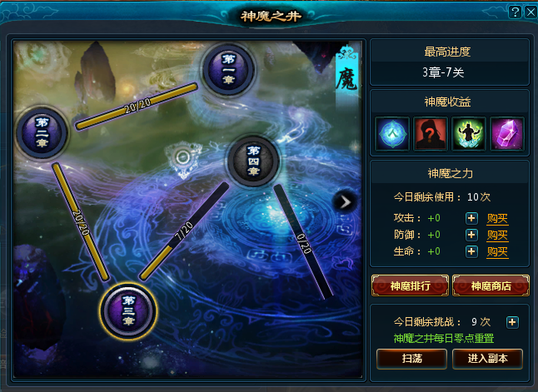
Task: Open the help question mark icon
Action: (x=515, y=12)
